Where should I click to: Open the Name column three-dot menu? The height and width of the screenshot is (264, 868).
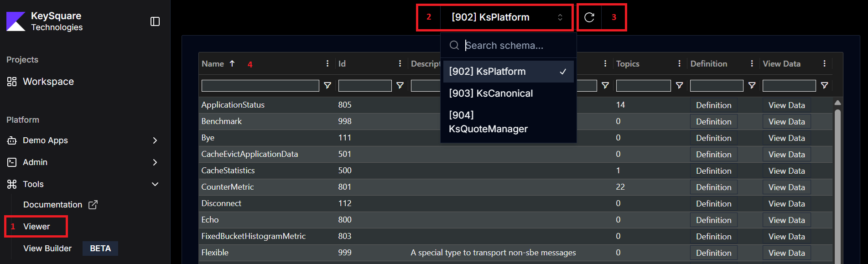(327, 64)
